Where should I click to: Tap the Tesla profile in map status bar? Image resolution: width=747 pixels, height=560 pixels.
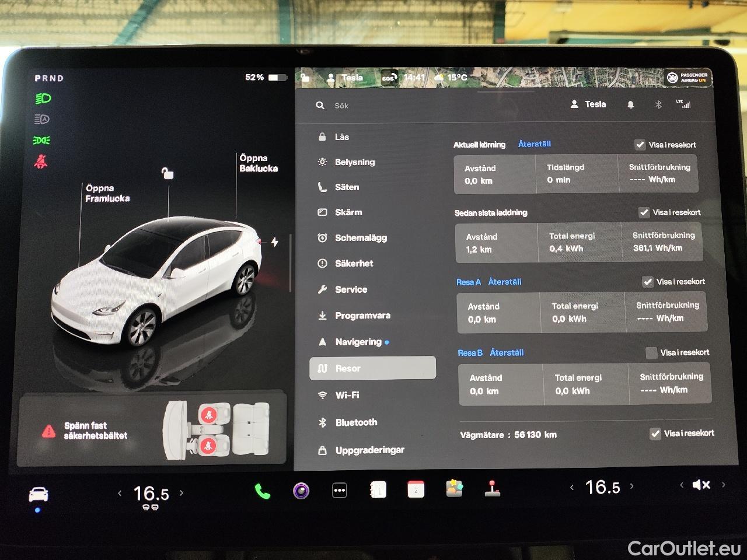tap(345, 78)
